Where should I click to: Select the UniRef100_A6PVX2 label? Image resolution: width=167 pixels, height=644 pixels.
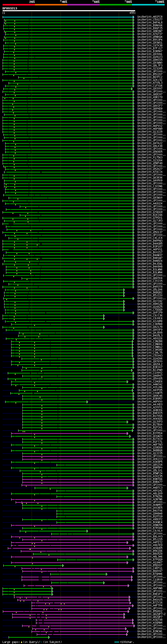tap(150, 126)
